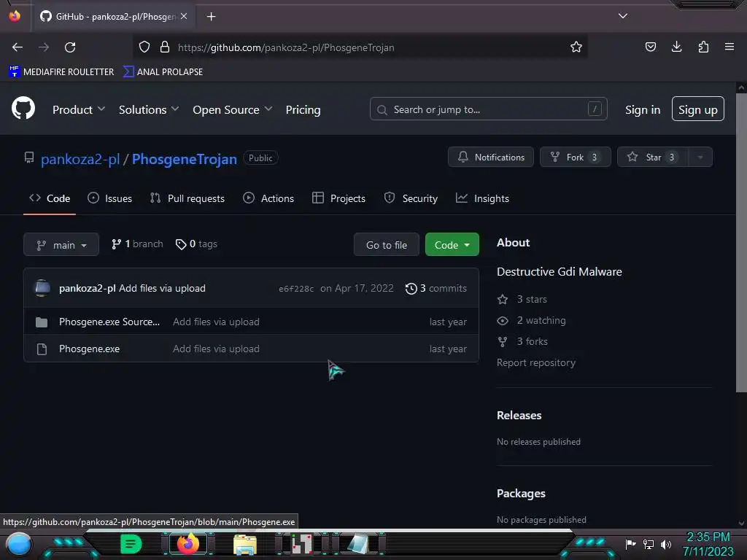Viewport: 747px width, 560px height.
Task: Star the repository
Action: pos(652,157)
